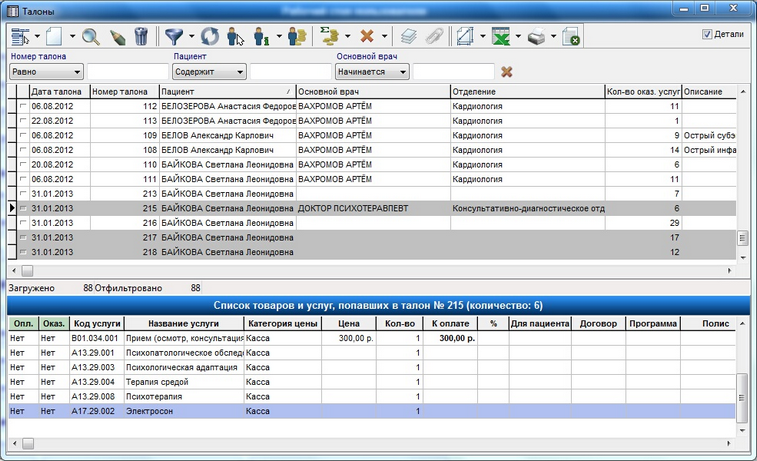The width and height of the screenshot is (757, 461).
Task: Click the pencil edit icon
Action: 117,37
